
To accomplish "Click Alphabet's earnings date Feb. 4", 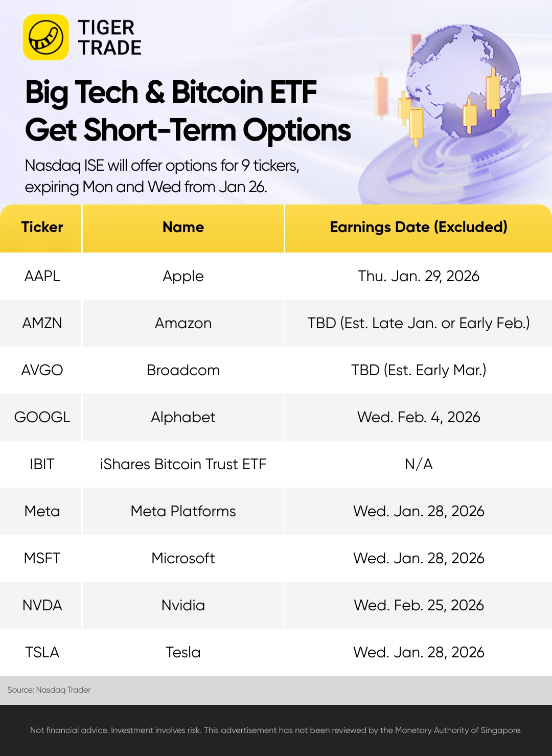I will 419,417.
